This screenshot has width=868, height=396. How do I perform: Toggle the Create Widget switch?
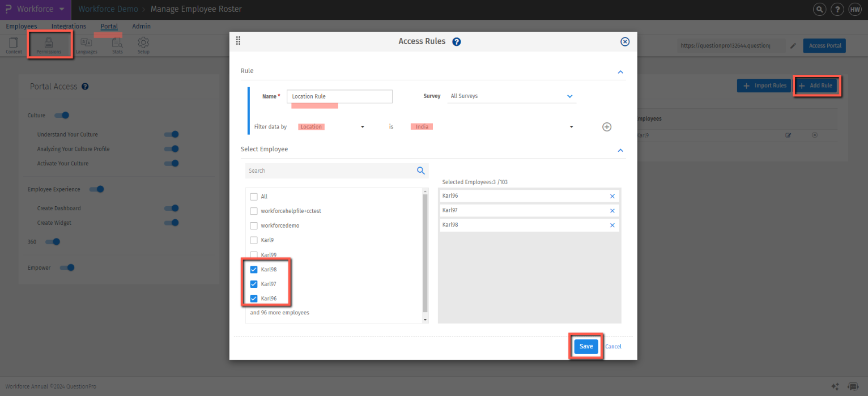pos(171,223)
